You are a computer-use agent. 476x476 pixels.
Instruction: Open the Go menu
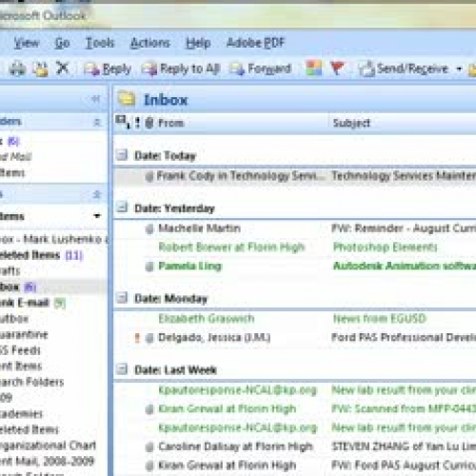62,43
